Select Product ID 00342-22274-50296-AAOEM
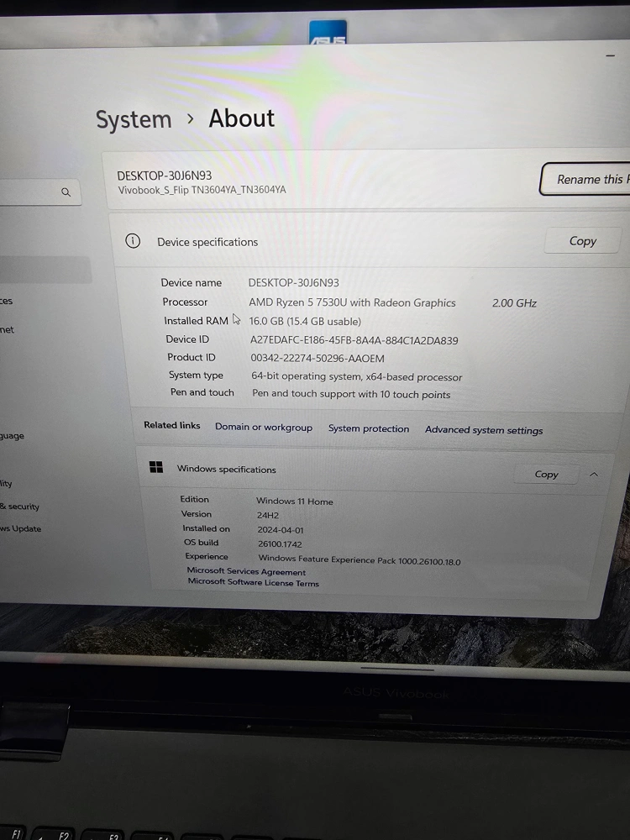 [318, 359]
